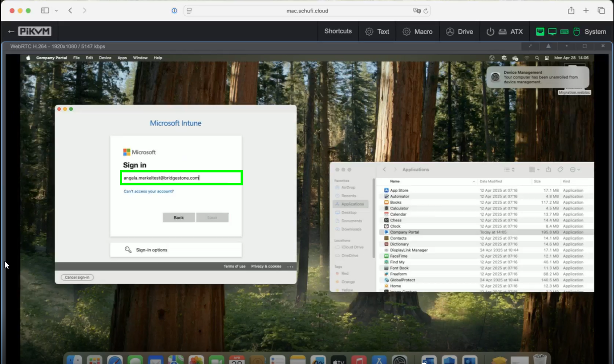Click the greyed Next button in Sign in

(x=212, y=218)
